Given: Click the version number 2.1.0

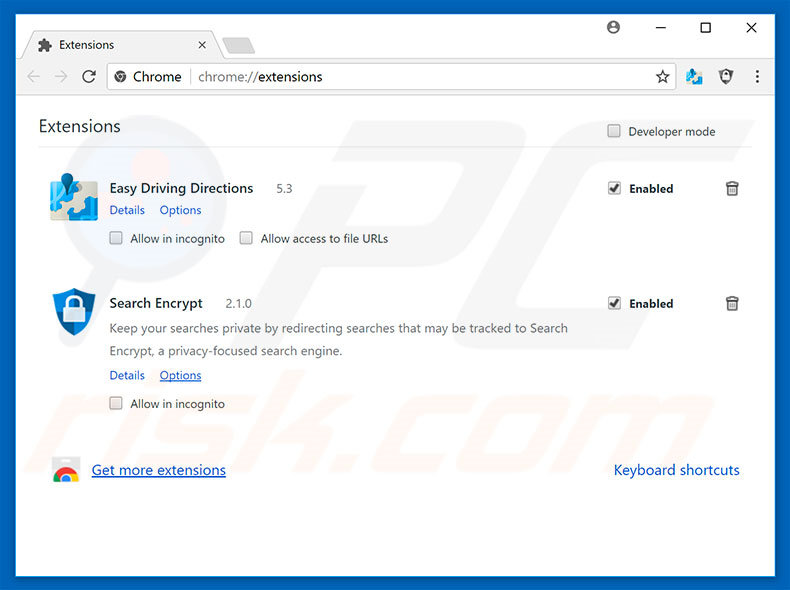Looking at the screenshot, I should 238,303.
